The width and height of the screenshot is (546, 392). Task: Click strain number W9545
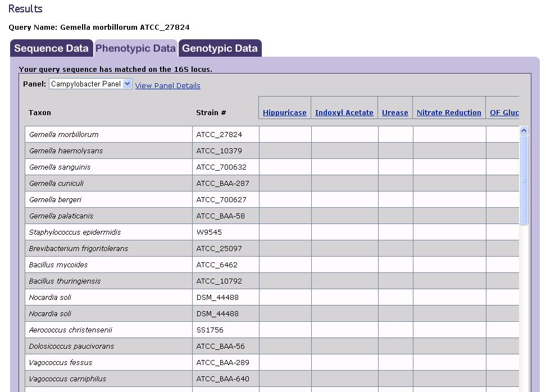(x=209, y=232)
